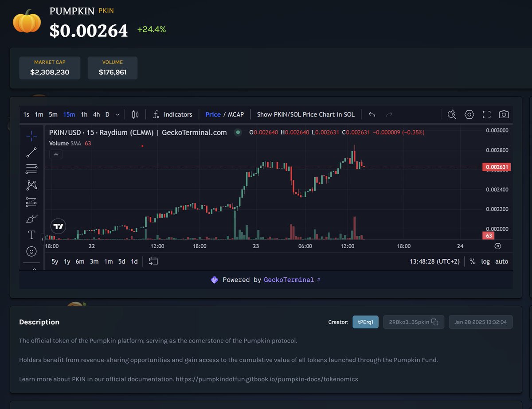Show PKIN/SOL Price Chart in SOL
Viewport: 532px width, 409px height.
tap(306, 114)
